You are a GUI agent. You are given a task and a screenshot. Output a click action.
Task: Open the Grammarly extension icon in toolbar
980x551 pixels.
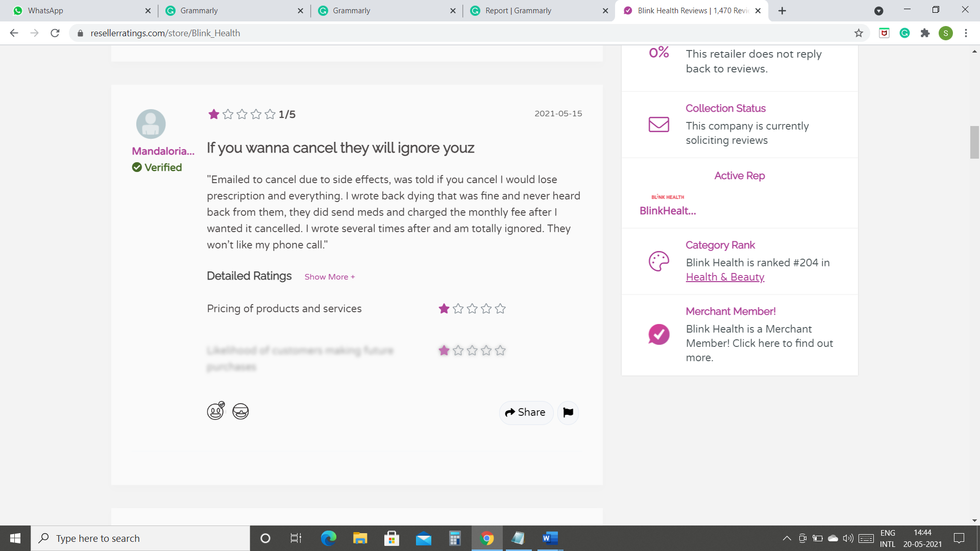pos(904,33)
